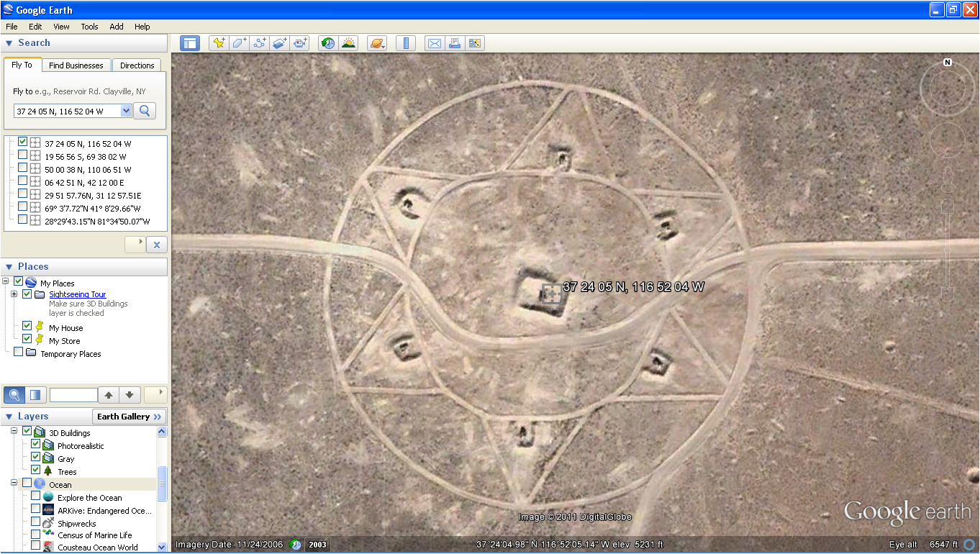980x554 pixels.
Task: Uncheck the 3D Buildings layer
Action: click(27, 432)
